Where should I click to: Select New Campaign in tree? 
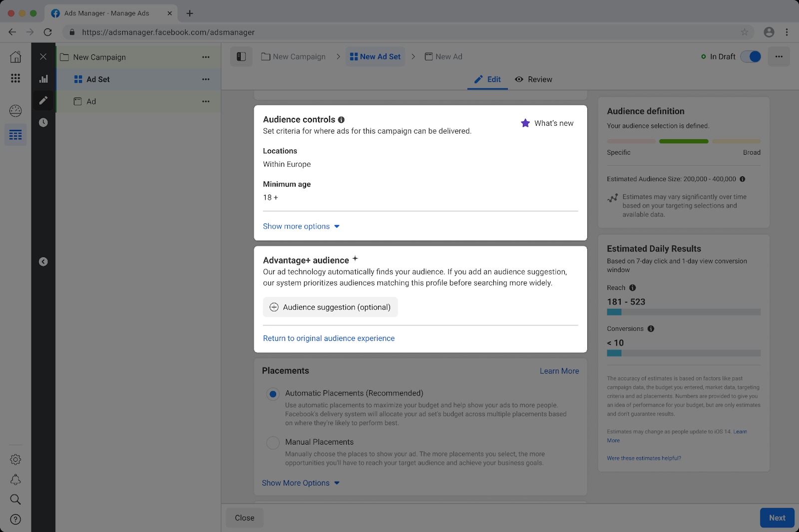(x=138, y=57)
